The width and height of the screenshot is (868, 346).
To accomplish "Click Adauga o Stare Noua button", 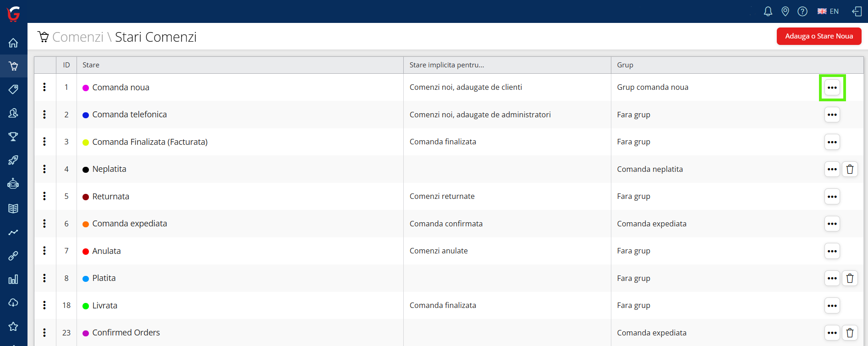I will pyautogui.click(x=819, y=36).
